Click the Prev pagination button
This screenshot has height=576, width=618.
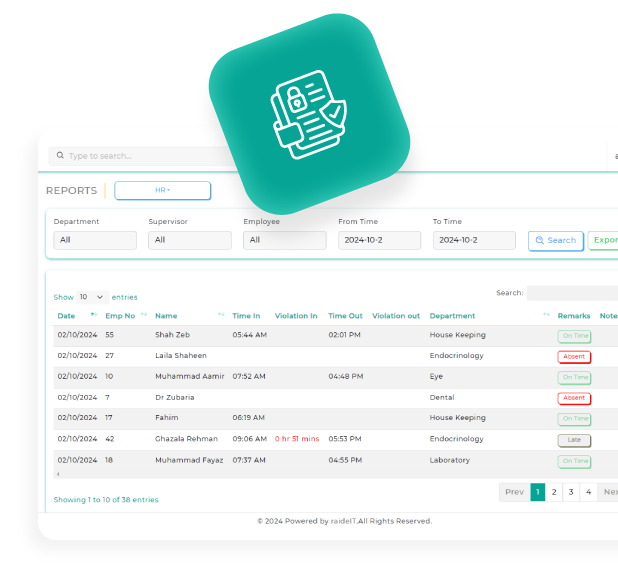pos(514,492)
